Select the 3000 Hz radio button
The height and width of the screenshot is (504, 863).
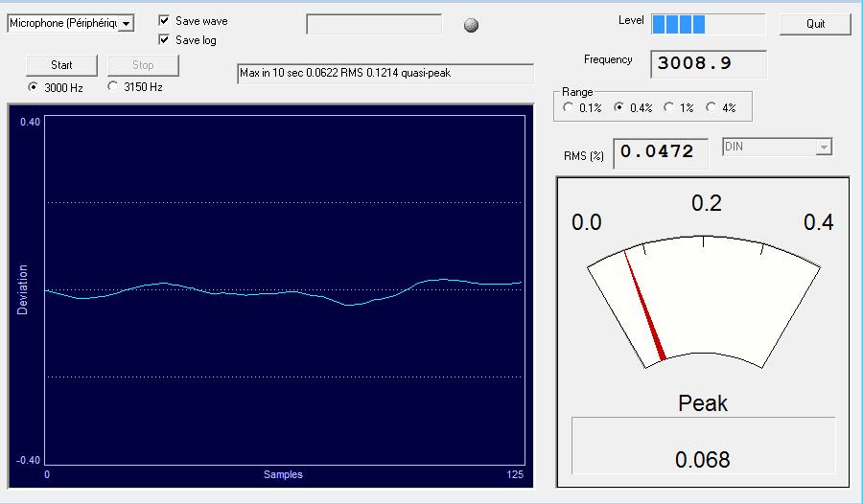pos(35,87)
